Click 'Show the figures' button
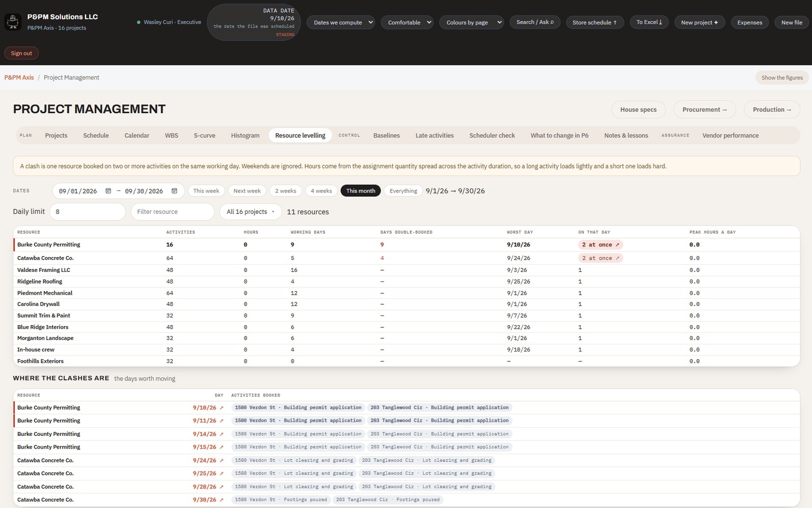Screen dimensions: 812x508 [x=782, y=78]
